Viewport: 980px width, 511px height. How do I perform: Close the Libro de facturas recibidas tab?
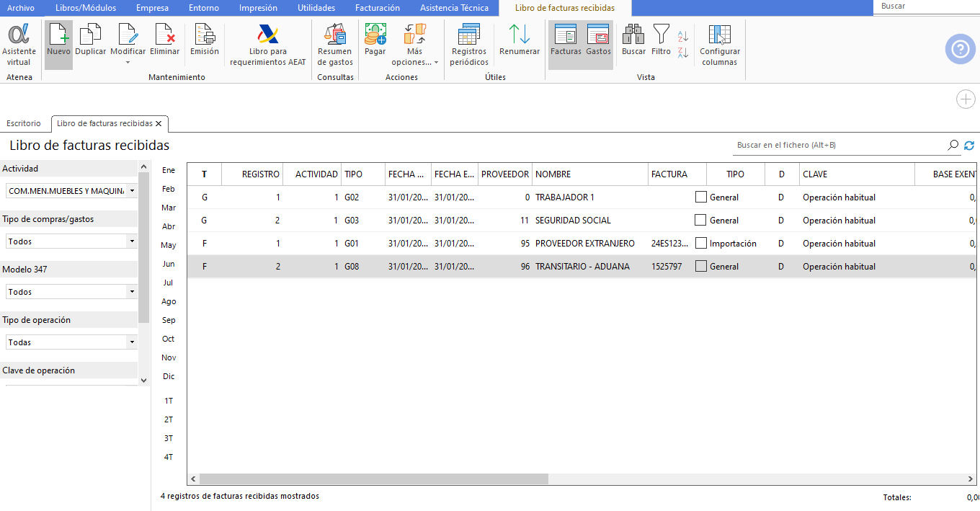click(x=159, y=123)
